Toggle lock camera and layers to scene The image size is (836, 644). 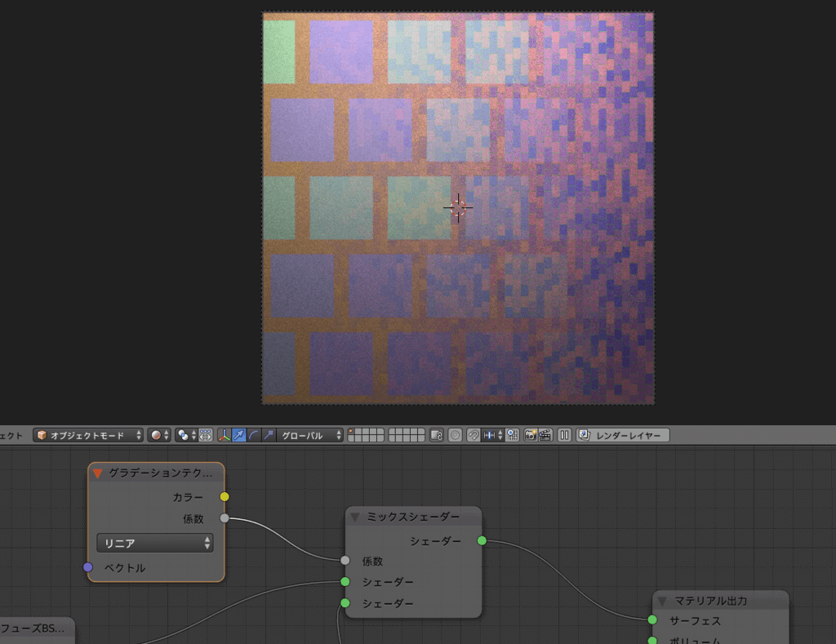pyautogui.click(x=437, y=436)
